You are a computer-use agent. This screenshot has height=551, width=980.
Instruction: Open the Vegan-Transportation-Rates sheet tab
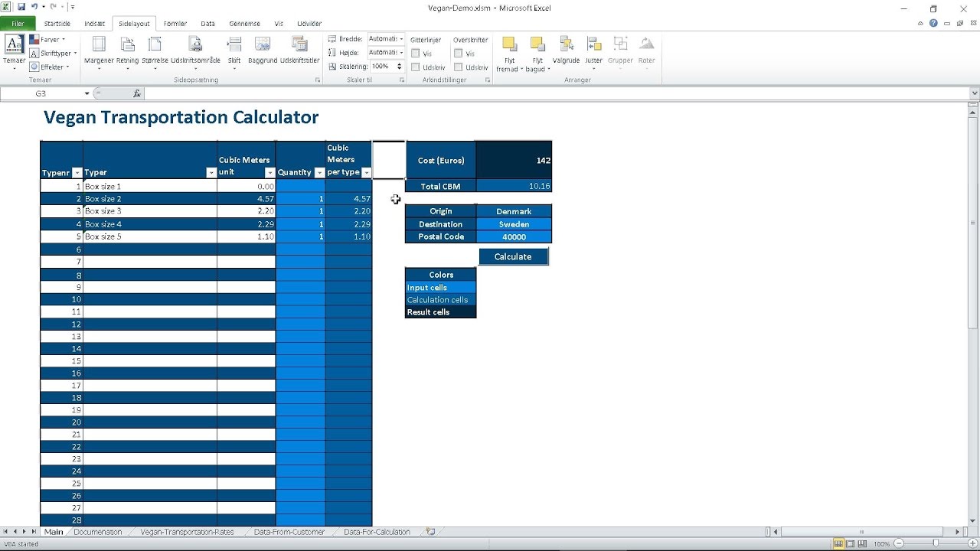point(188,531)
